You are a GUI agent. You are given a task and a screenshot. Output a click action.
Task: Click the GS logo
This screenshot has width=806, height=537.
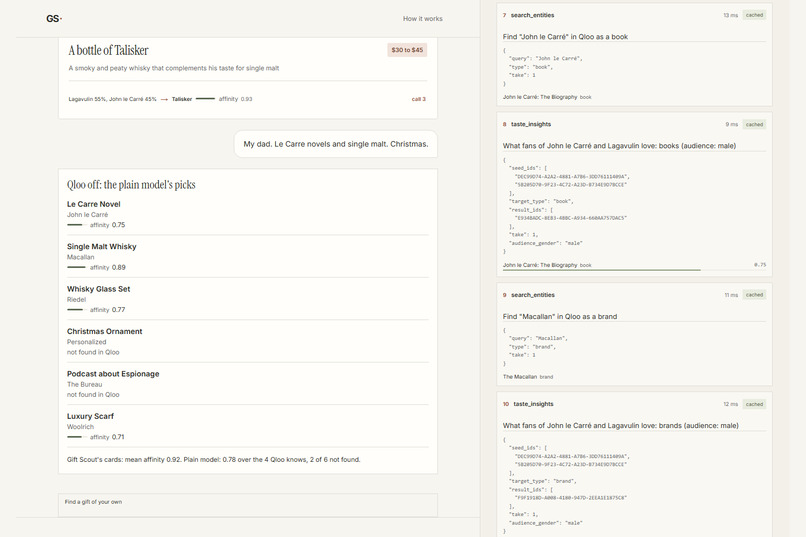[53, 18]
